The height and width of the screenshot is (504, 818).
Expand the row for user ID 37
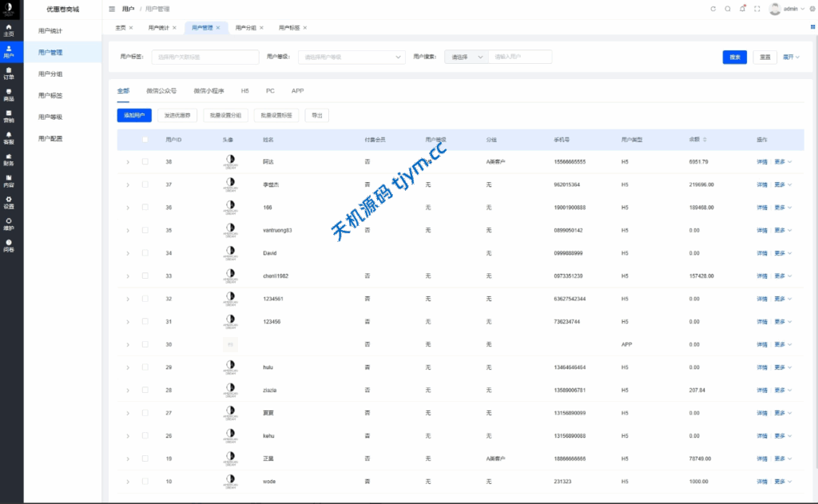click(127, 185)
